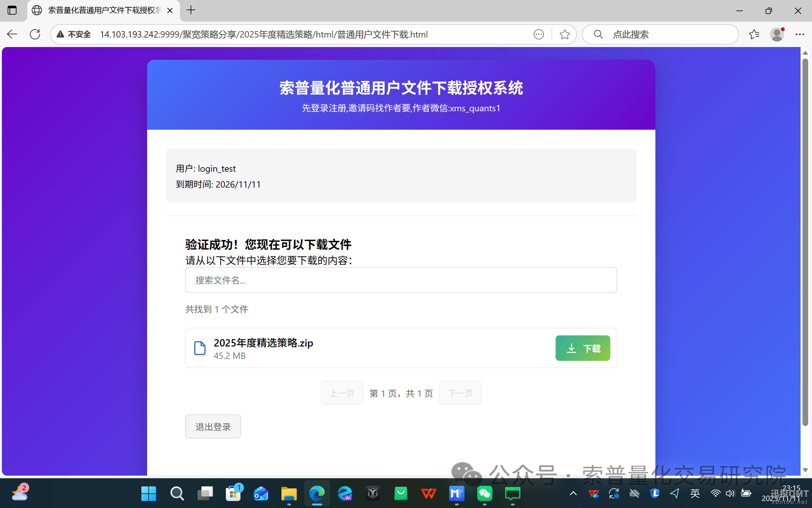Screen dimensions: 812x508
Task: Open the favorites list icon
Action: [x=754, y=34]
